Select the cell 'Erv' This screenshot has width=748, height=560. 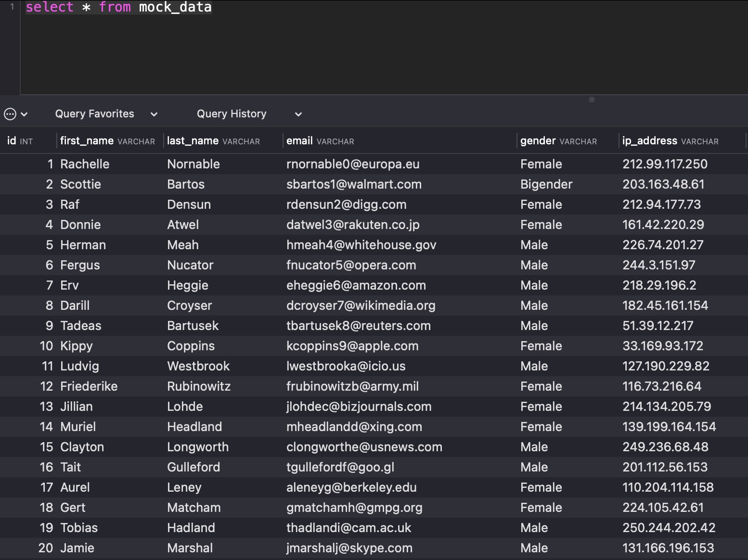tap(69, 285)
